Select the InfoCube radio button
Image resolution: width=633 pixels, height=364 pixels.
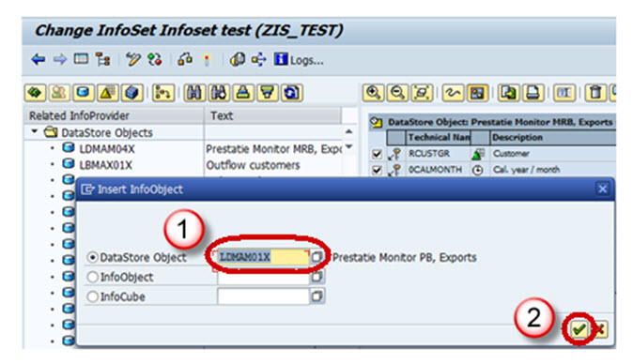pos(92,296)
